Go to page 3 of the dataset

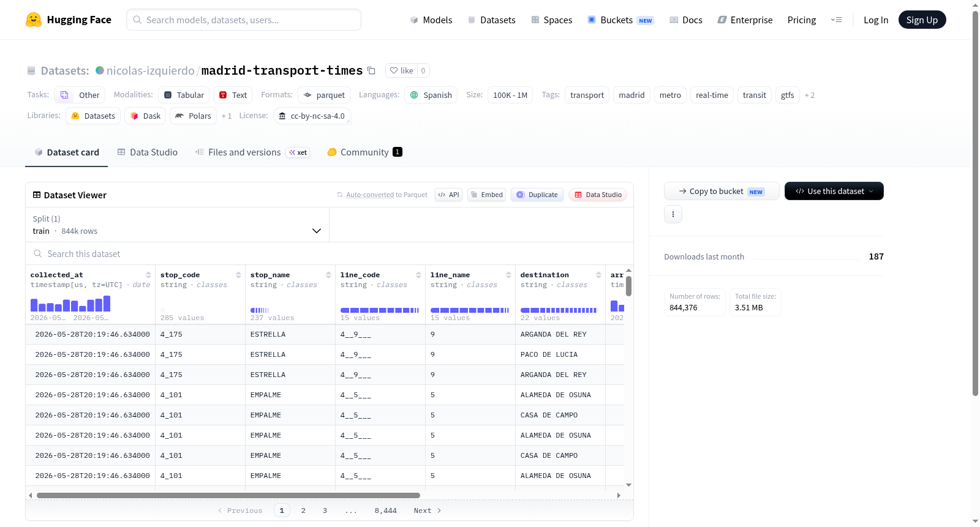[x=325, y=510]
